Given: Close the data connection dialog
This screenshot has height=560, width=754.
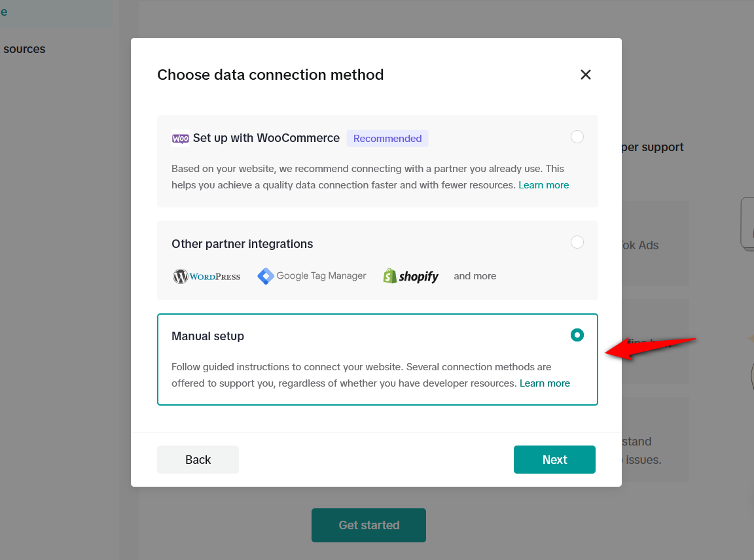Looking at the screenshot, I should 585,75.
